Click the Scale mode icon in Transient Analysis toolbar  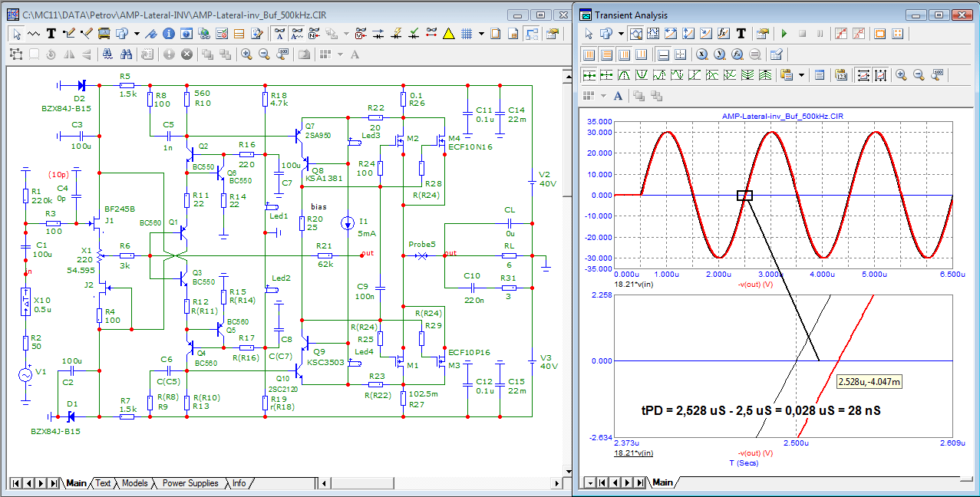[636, 34]
